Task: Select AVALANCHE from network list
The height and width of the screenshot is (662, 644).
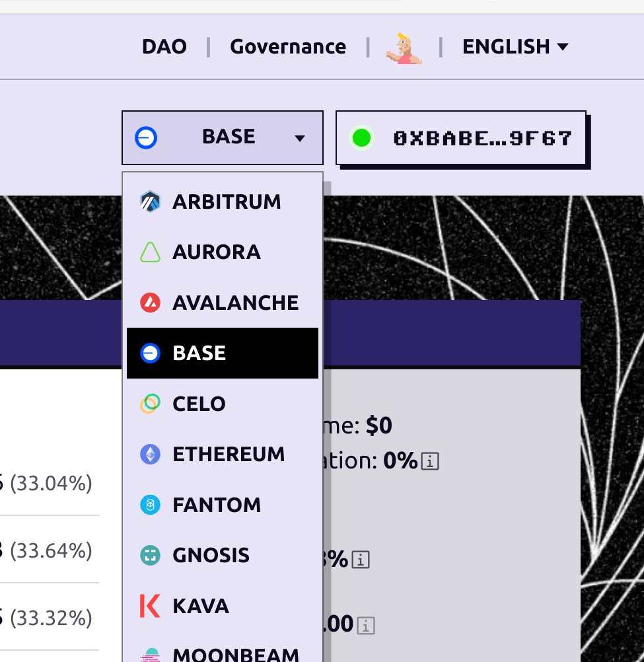Action: (x=223, y=303)
